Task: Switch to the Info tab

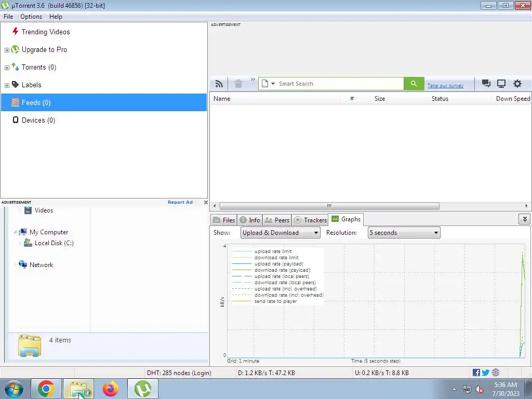Action: tap(249, 220)
